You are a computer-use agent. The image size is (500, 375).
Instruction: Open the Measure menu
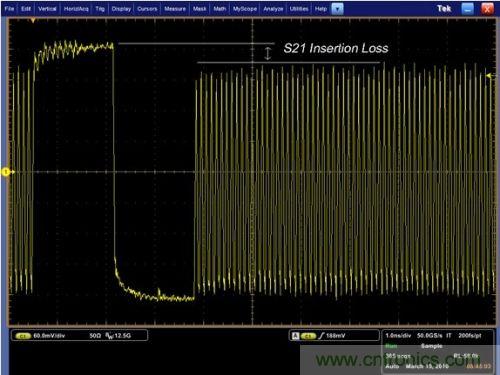[x=175, y=9]
